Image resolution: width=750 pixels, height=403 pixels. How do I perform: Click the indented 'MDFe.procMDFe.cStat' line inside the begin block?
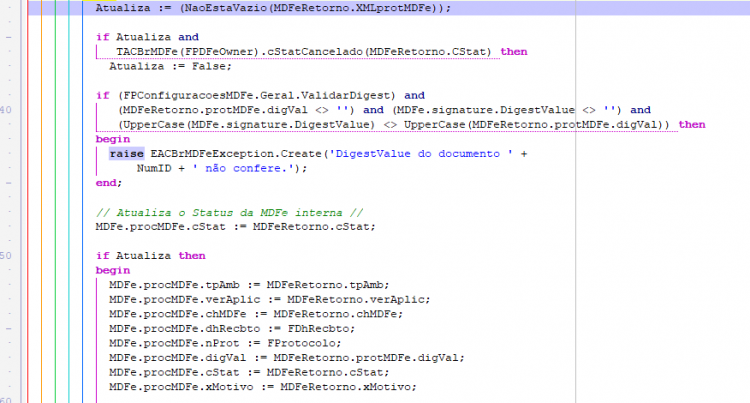(249, 372)
